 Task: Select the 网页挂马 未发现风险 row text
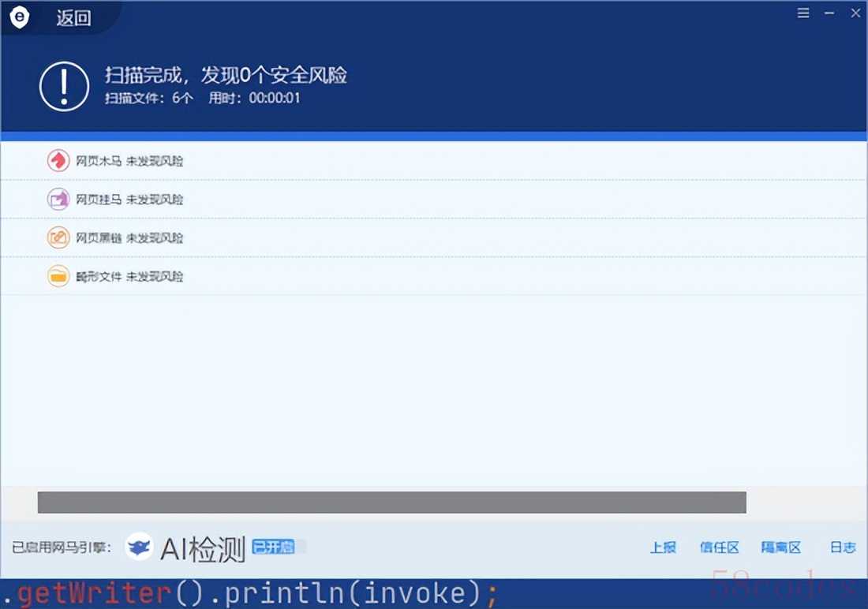[129, 200]
